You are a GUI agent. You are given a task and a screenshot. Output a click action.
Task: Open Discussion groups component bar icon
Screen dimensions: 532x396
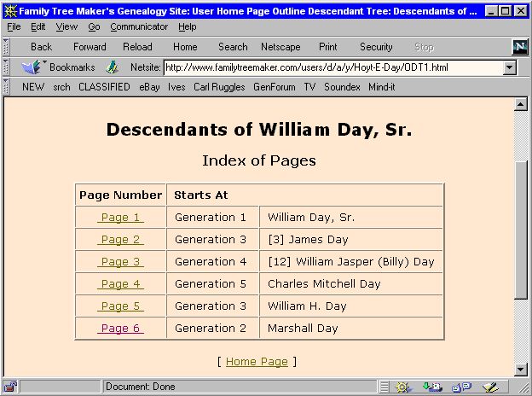pyautogui.click(x=461, y=387)
